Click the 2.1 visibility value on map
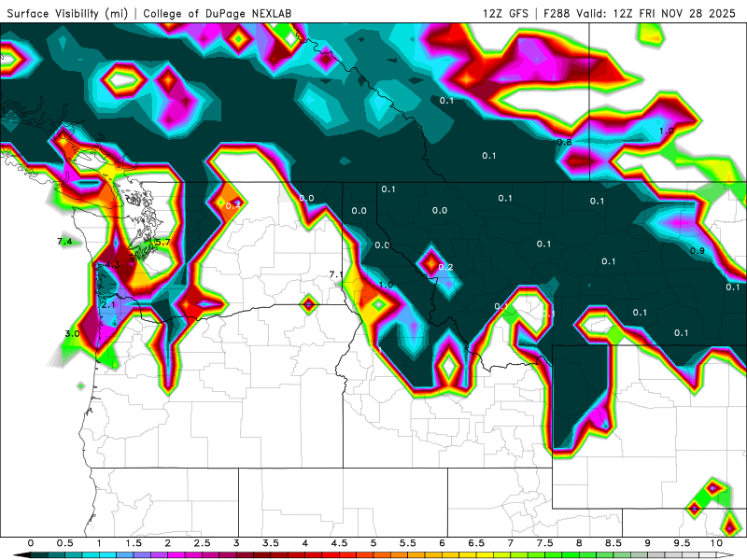This screenshot has width=747, height=560. [x=108, y=305]
